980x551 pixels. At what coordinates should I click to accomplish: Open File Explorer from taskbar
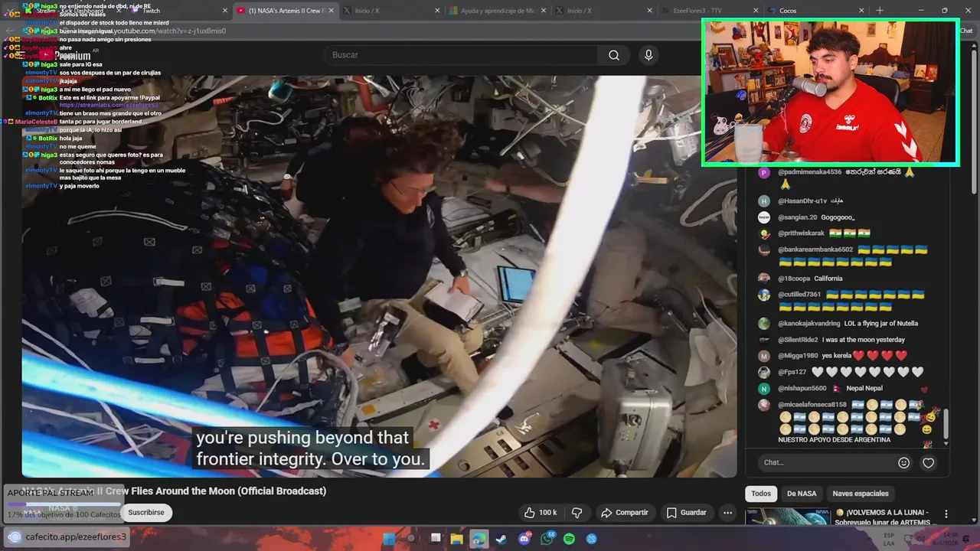click(457, 538)
